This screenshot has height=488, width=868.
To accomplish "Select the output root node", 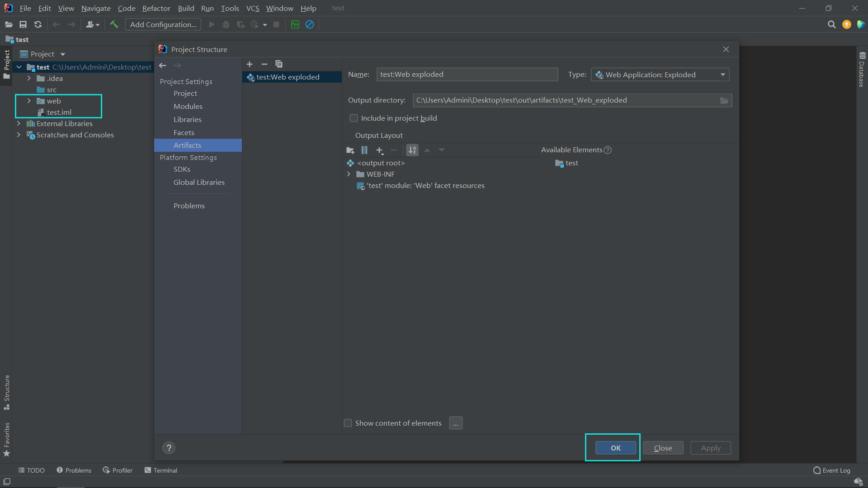I will 376,163.
